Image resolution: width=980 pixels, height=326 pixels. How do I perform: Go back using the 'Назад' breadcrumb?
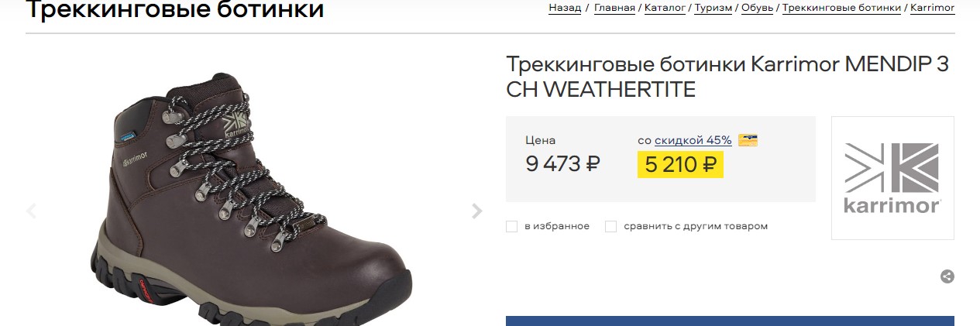565,8
